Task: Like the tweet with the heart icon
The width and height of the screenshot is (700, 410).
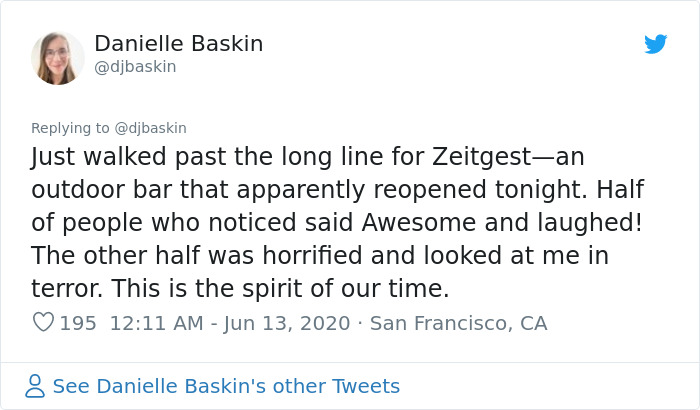Action: tap(43, 323)
